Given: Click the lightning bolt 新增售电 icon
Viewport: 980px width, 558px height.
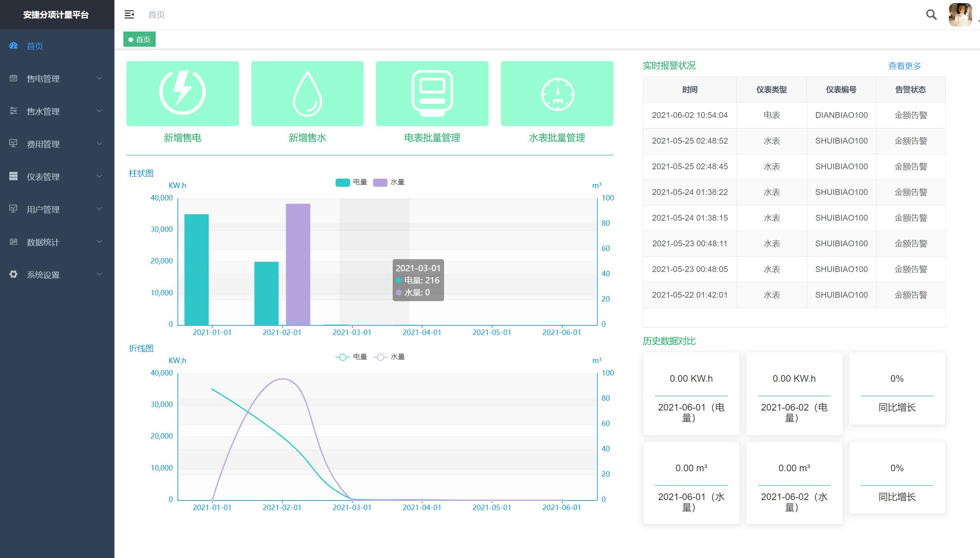Looking at the screenshot, I should tap(182, 93).
